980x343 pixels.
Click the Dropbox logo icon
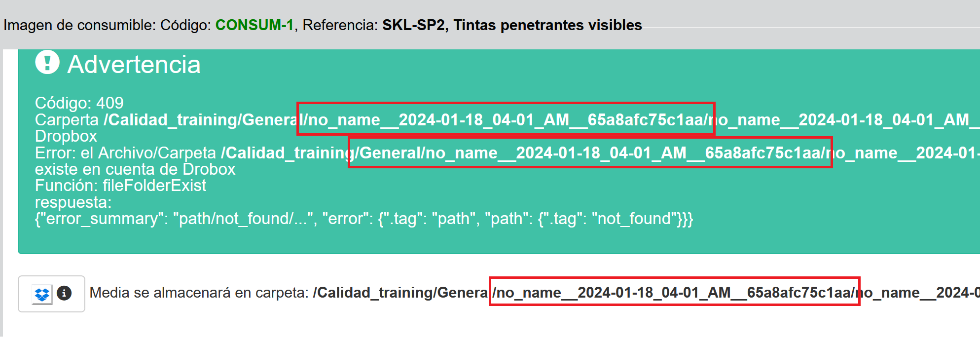pos(42,295)
